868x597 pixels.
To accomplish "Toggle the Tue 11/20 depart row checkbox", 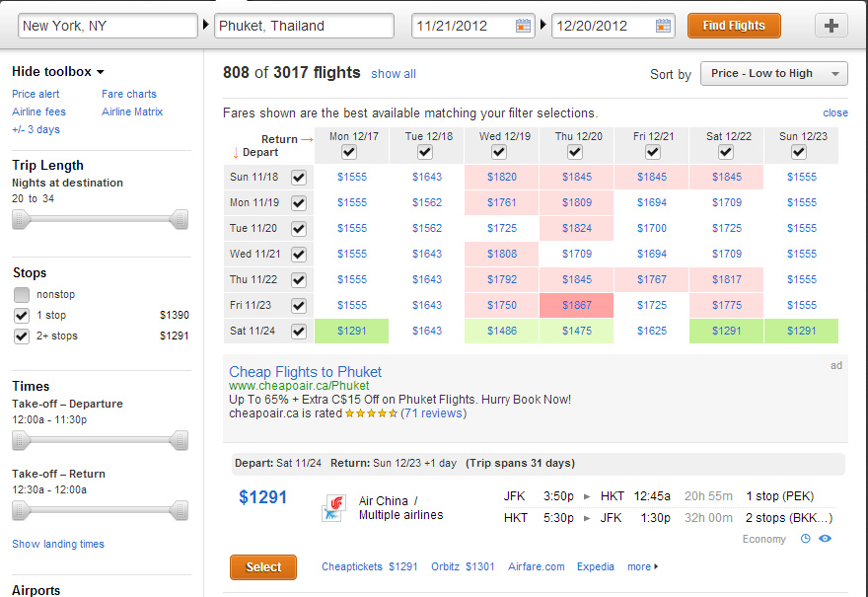I will 298,228.
